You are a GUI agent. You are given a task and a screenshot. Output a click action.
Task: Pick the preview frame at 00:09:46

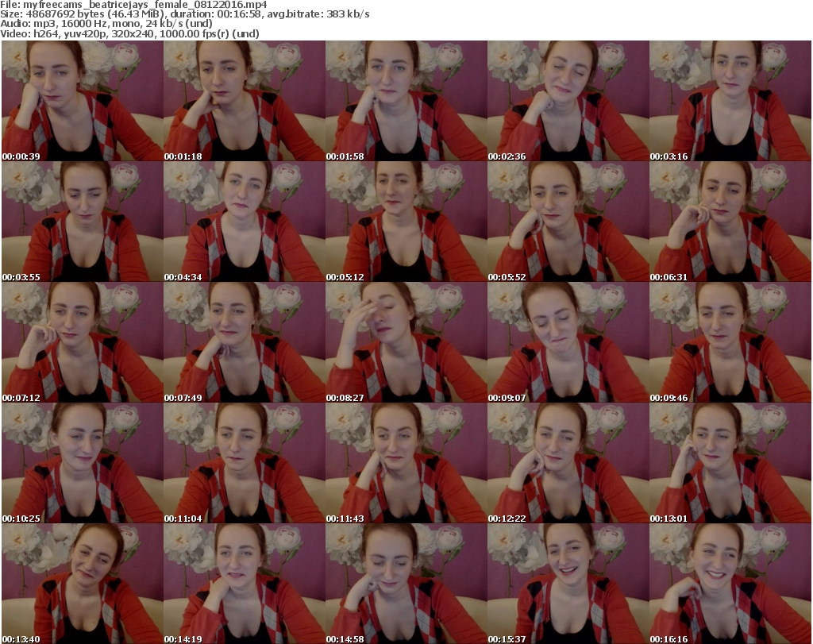tap(730, 342)
